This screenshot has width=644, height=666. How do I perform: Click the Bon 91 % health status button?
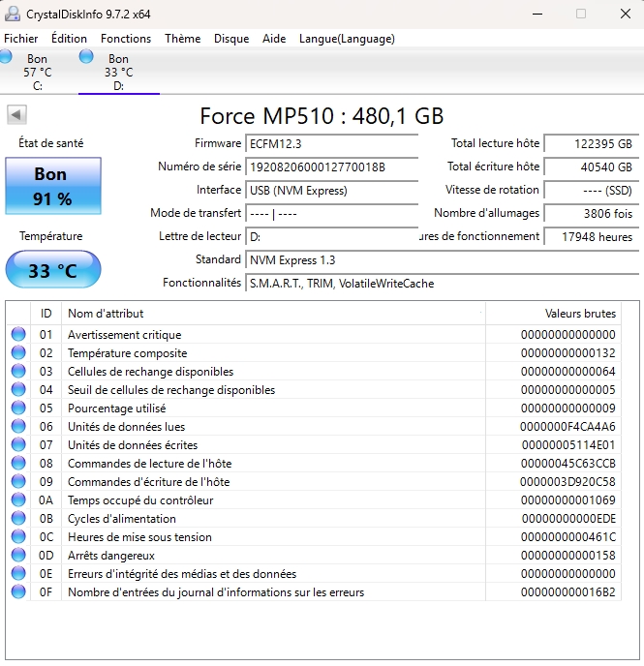[52, 187]
